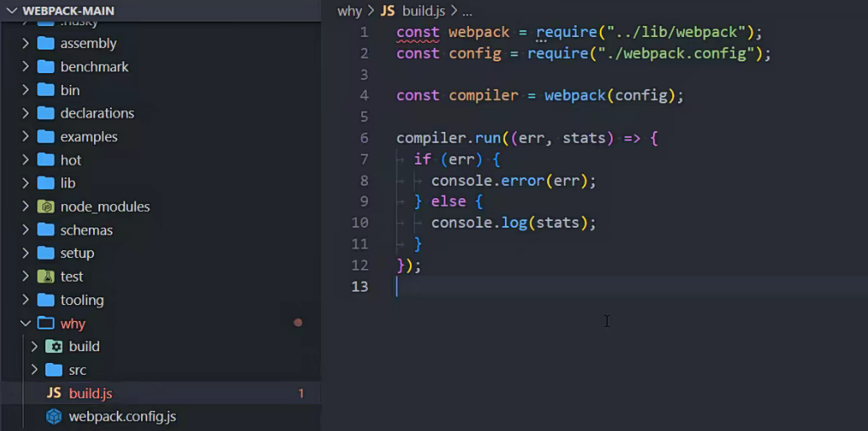This screenshot has height=431, width=868.
Task: Click the webpack.config.js cube icon
Action: (x=54, y=417)
